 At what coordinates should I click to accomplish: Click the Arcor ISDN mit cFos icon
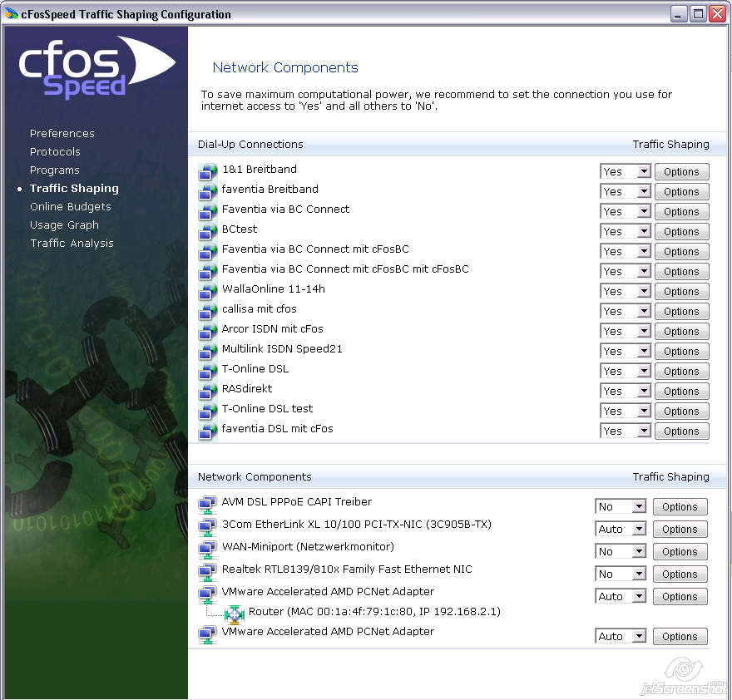click(208, 332)
